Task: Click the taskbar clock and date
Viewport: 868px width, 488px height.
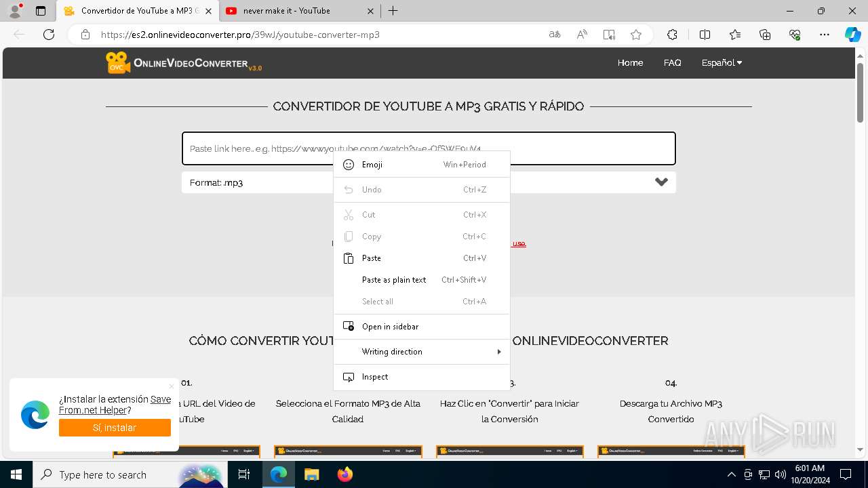Action: [810, 474]
